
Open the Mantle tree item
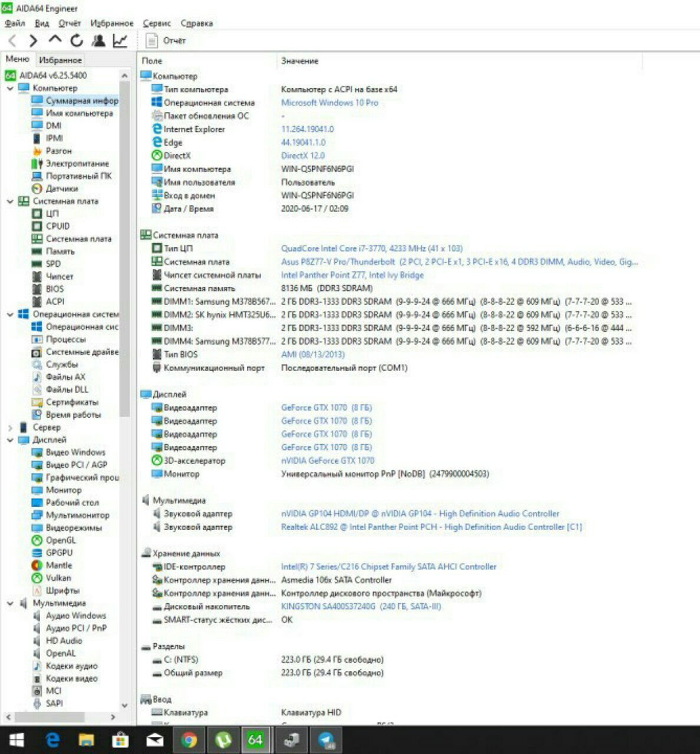[x=52, y=565]
